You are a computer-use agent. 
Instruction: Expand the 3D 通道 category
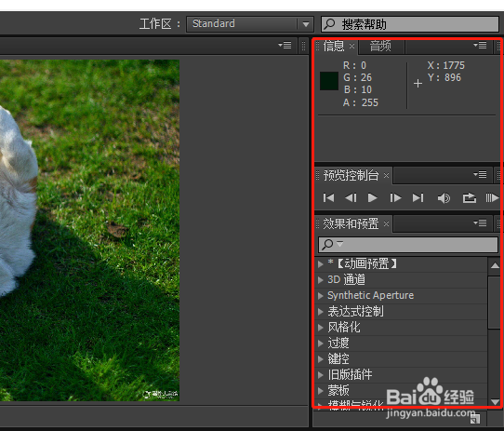click(x=320, y=280)
